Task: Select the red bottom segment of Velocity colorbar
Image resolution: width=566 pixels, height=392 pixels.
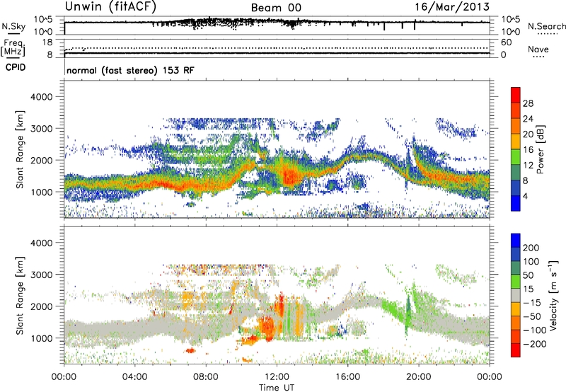Action: [x=516, y=350]
